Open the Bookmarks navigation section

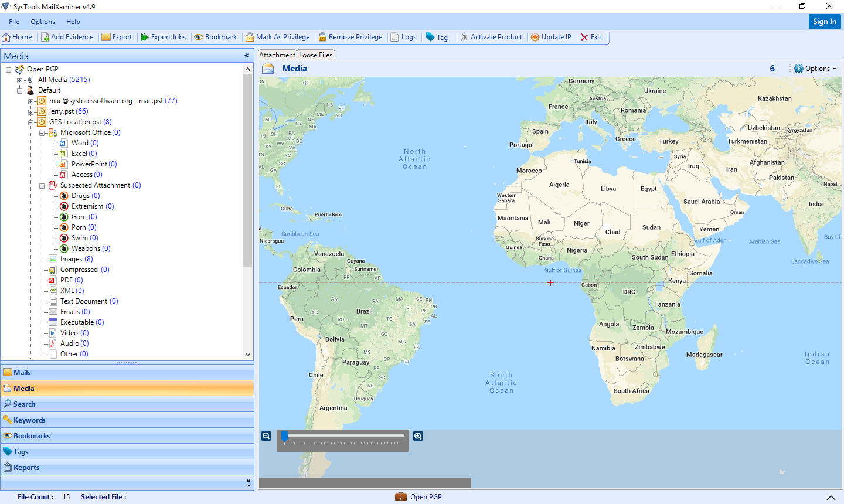(127, 435)
